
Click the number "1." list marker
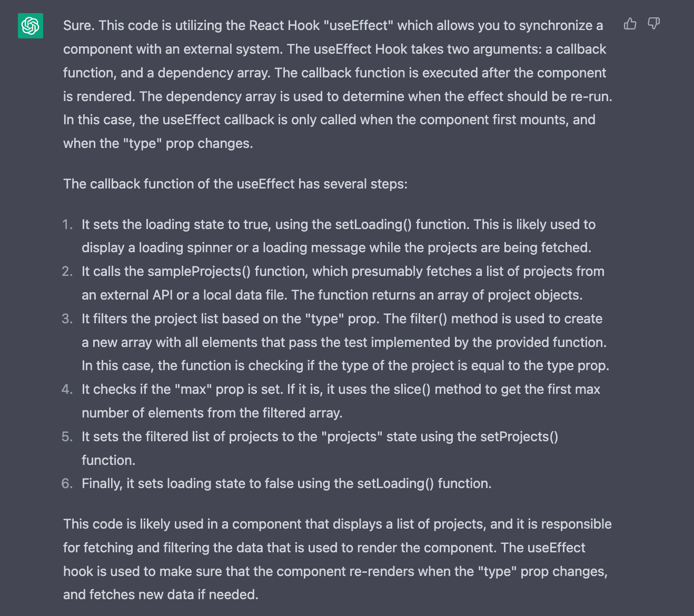pyautogui.click(x=67, y=224)
